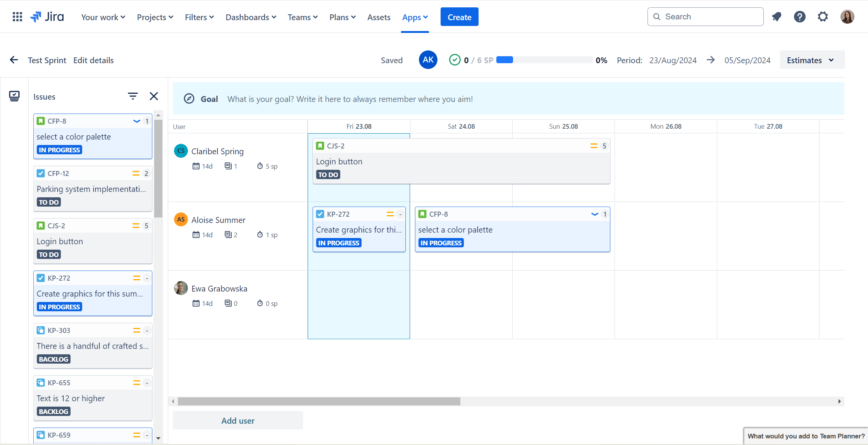Viewport: 868px width, 445px height.
Task: Click the KP-659 issue key
Action: coord(59,435)
